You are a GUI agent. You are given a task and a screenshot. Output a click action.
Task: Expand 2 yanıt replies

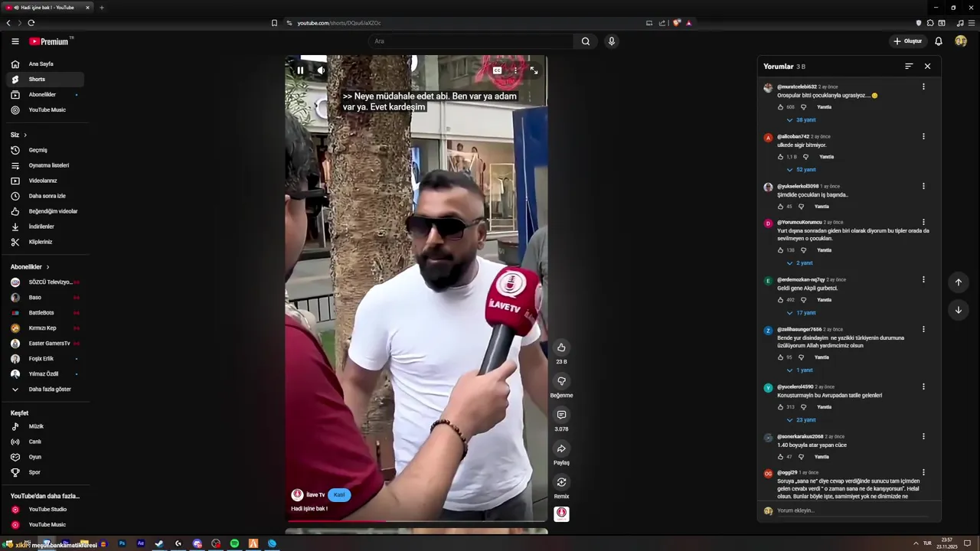click(x=799, y=263)
